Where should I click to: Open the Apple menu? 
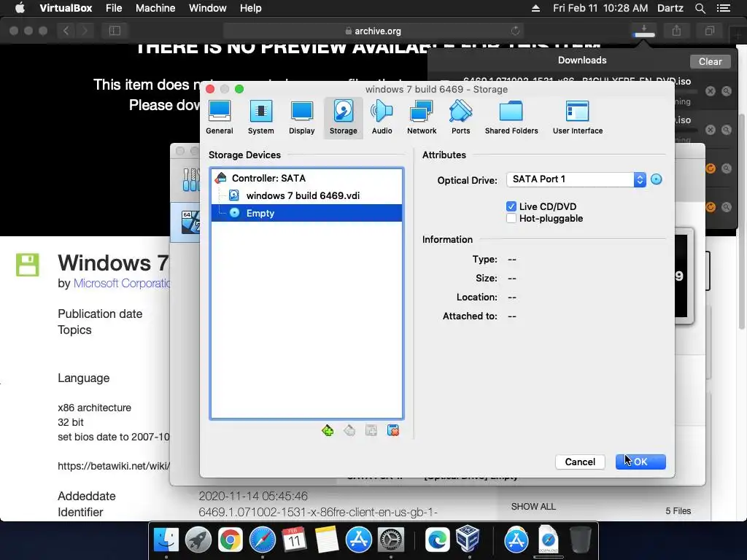[x=20, y=8]
